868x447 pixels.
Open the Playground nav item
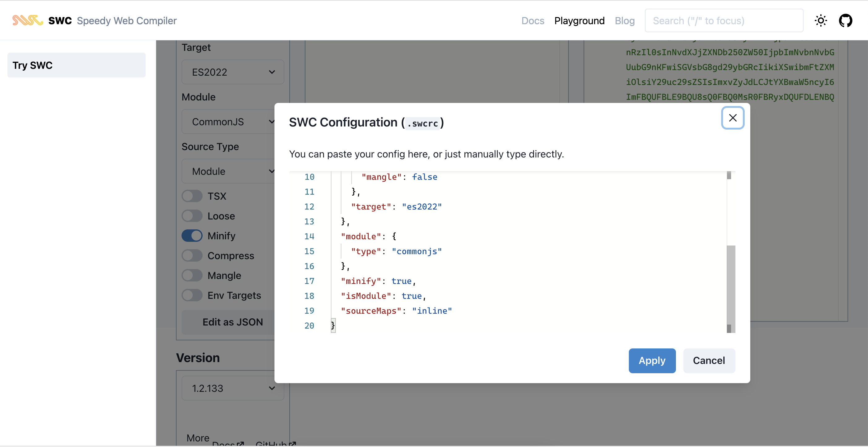tap(579, 20)
